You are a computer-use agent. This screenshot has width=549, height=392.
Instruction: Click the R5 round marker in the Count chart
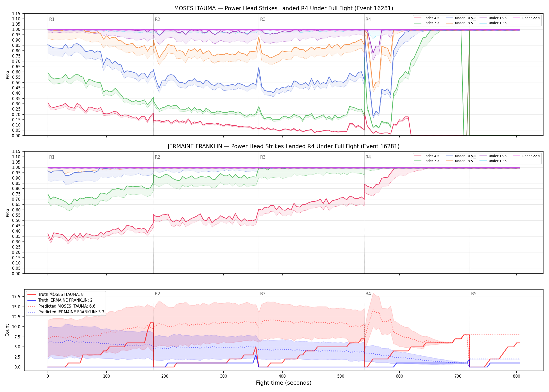pos(474,294)
